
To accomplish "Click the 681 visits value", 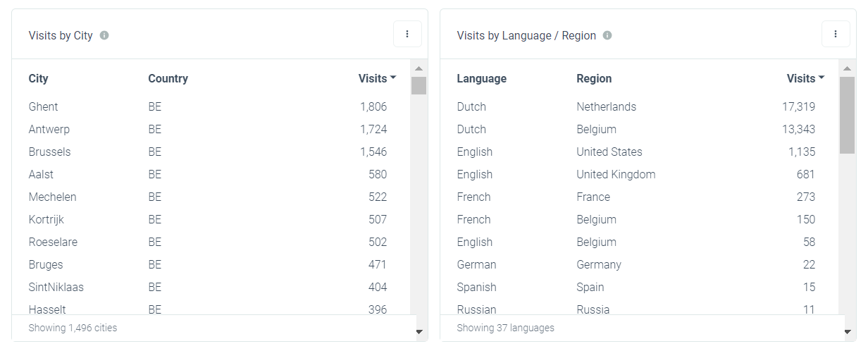I will pos(806,174).
